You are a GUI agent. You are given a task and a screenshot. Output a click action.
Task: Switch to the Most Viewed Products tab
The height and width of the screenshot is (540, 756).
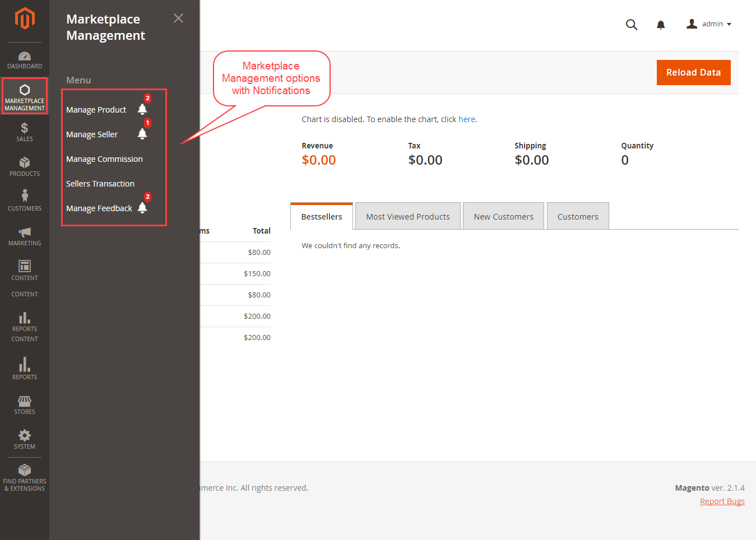[407, 216]
